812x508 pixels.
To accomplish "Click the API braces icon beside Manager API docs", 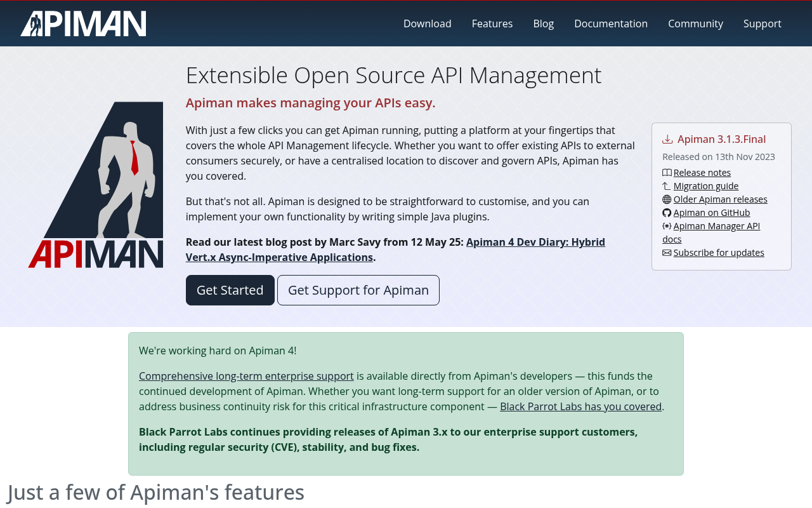I will pos(667,226).
